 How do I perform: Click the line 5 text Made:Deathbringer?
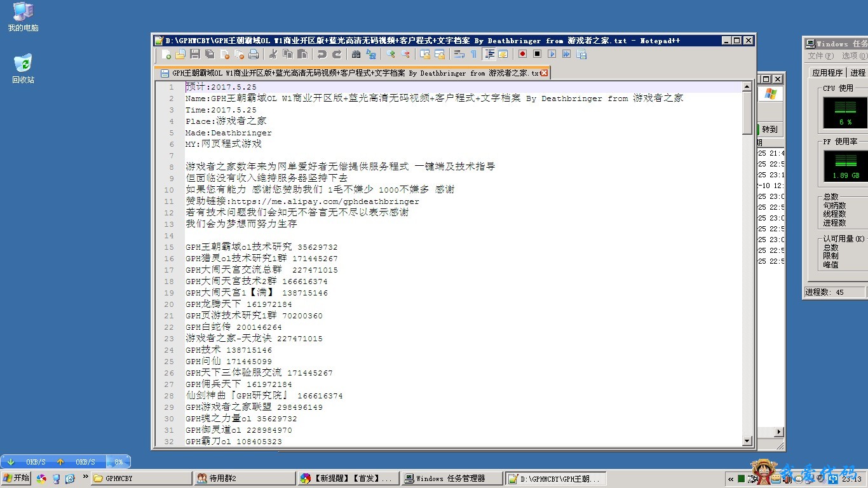point(229,133)
